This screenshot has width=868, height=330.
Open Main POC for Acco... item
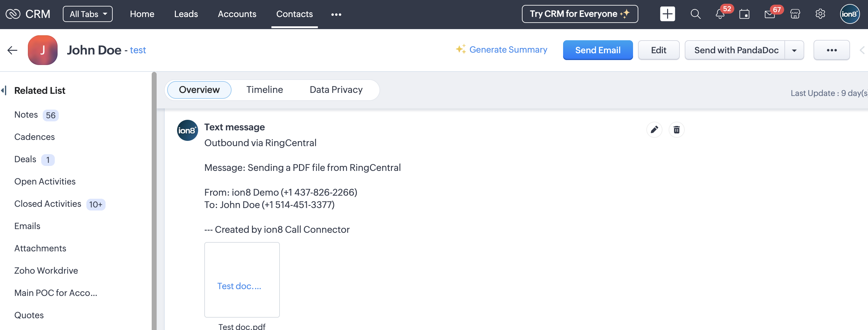56,293
